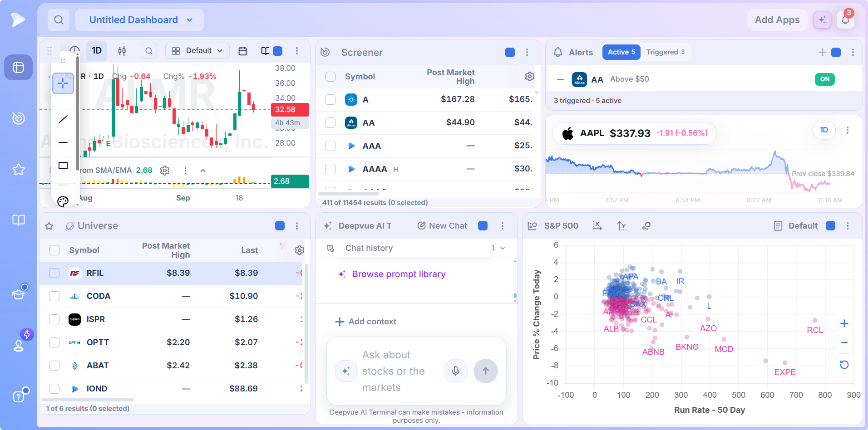This screenshot has width=868, height=430.
Task: Open the screener radar icon in sidebar
Action: point(18,118)
